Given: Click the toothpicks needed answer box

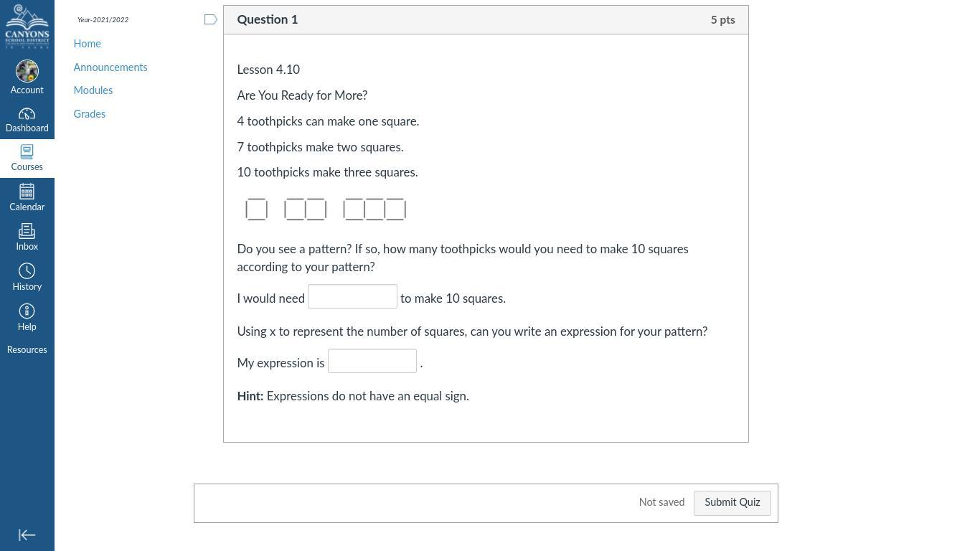Looking at the screenshot, I should pos(352,297).
